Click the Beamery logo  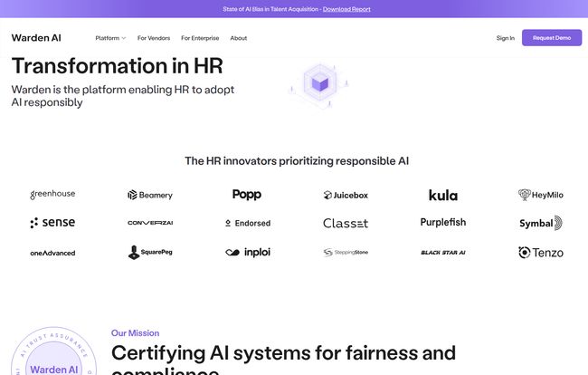(x=150, y=195)
